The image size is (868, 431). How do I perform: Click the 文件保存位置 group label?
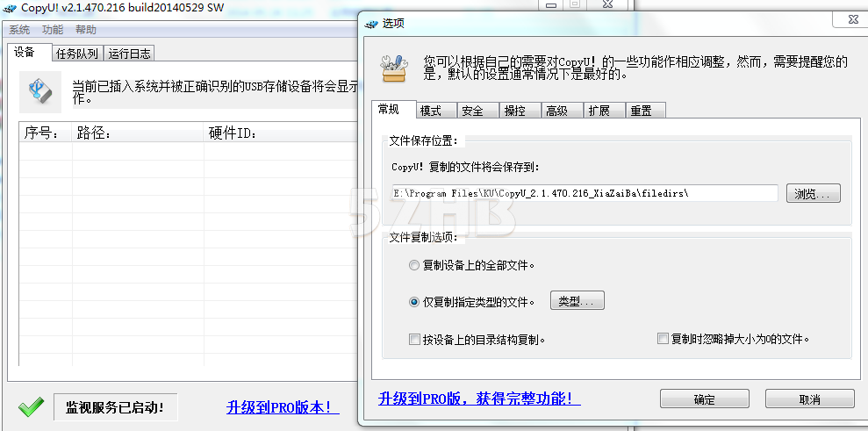pos(424,140)
